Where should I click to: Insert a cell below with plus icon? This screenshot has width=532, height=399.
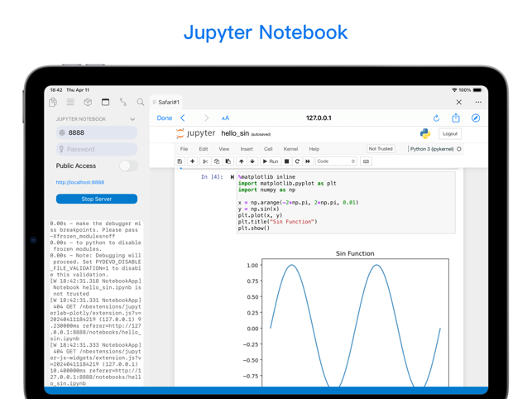click(x=193, y=161)
